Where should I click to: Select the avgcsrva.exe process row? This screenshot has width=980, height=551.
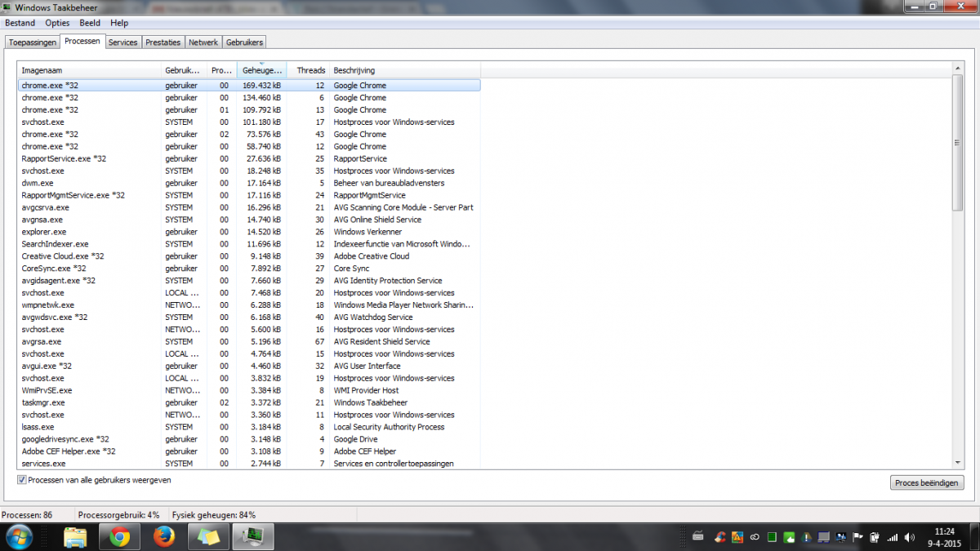pyautogui.click(x=249, y=207)
